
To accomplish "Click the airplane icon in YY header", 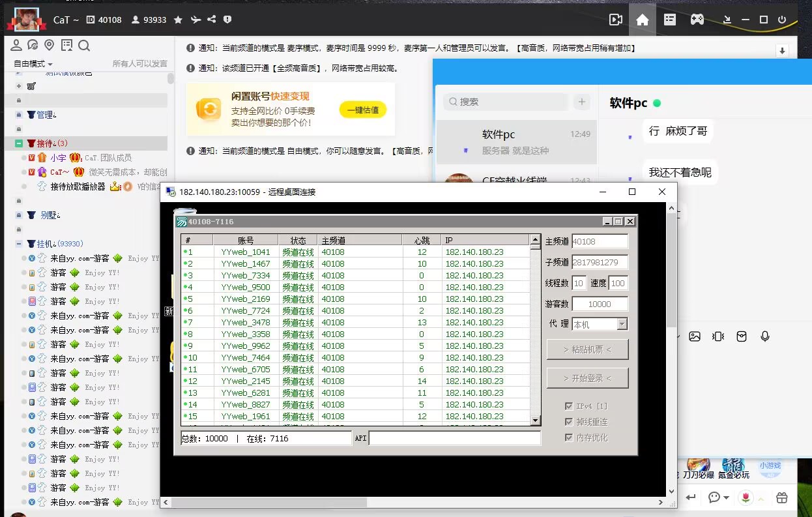I will 196,20.
